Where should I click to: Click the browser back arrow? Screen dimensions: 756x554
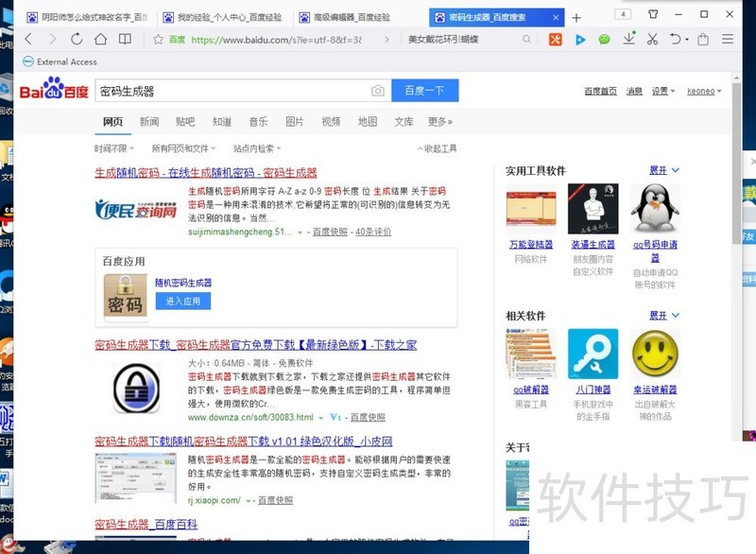[x=28, y=39]
